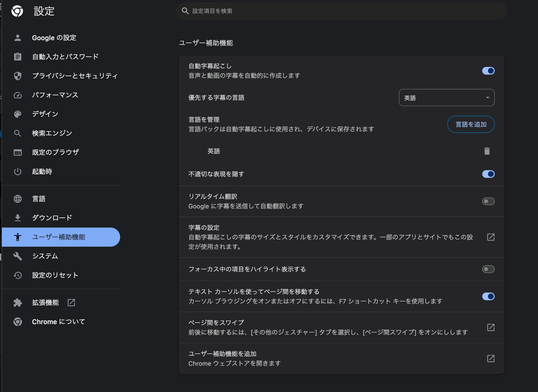Image resolution: width=538 pixels, height=392 pixels.
Task: Click the wrench icon for システム
Action: click(17, 256)
